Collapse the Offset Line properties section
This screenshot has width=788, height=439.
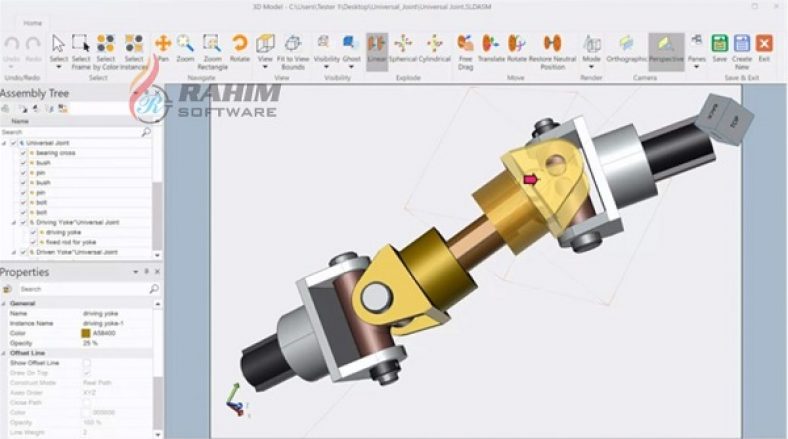pyautogui.click(x=4, y=353)
